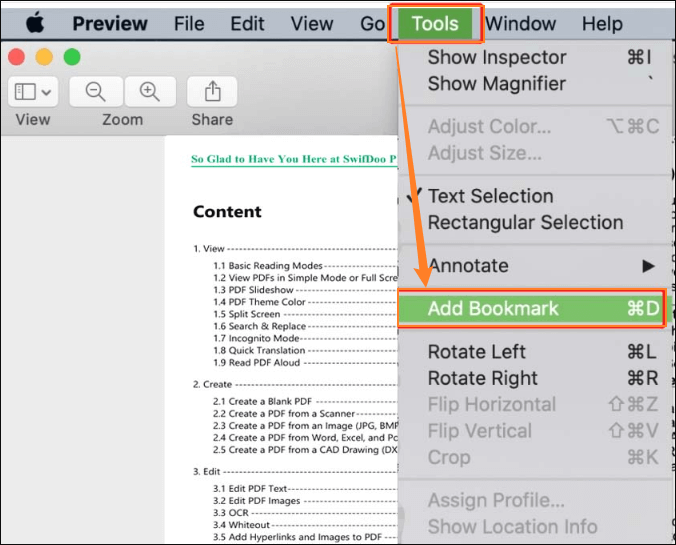Select Rectangular Selection mode

tap(535, 222)
